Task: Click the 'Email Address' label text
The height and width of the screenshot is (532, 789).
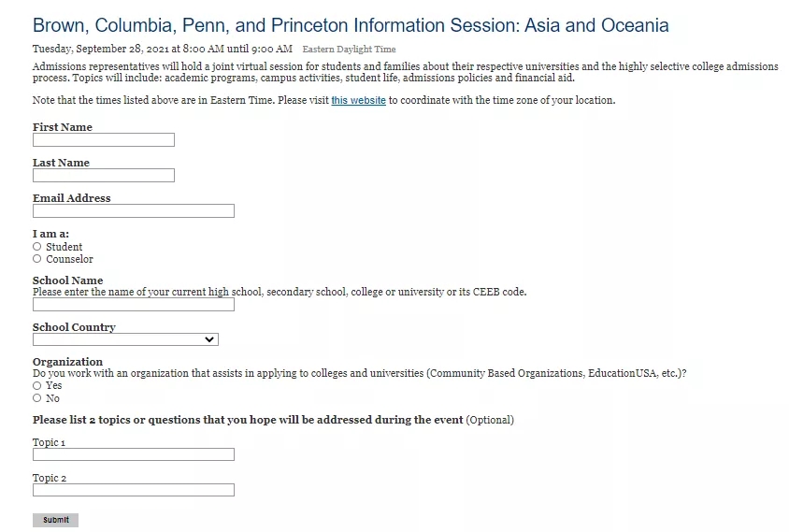Action: coord(71,198)
